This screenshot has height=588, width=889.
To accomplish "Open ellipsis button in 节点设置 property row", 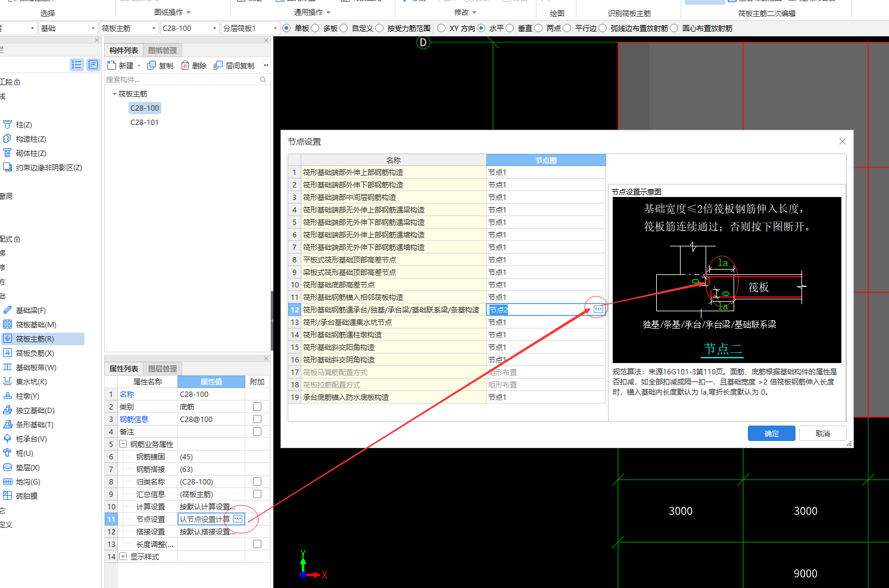I will [238, 519].
